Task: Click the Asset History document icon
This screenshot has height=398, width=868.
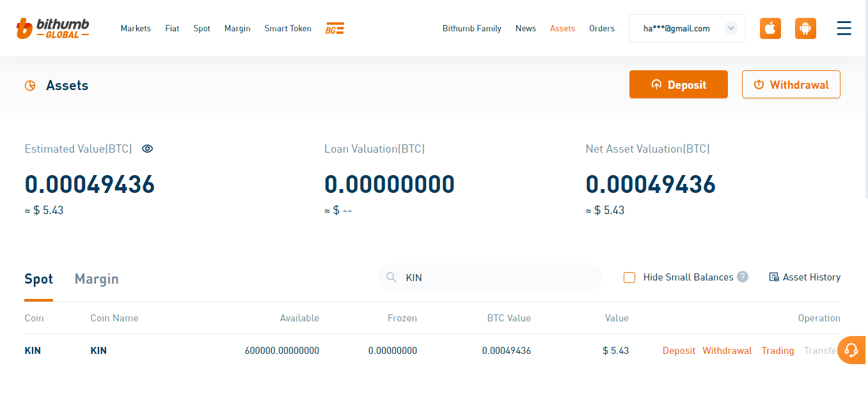Action: pos(774,277)
